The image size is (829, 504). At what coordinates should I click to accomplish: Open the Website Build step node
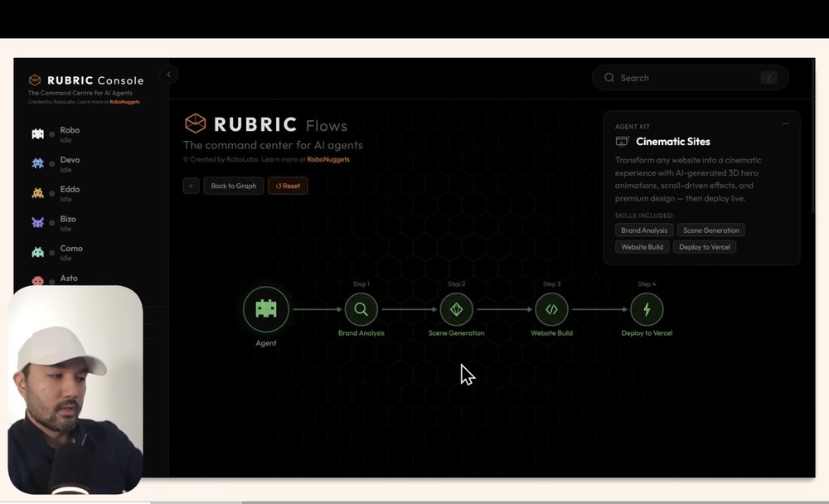point(551,309)
